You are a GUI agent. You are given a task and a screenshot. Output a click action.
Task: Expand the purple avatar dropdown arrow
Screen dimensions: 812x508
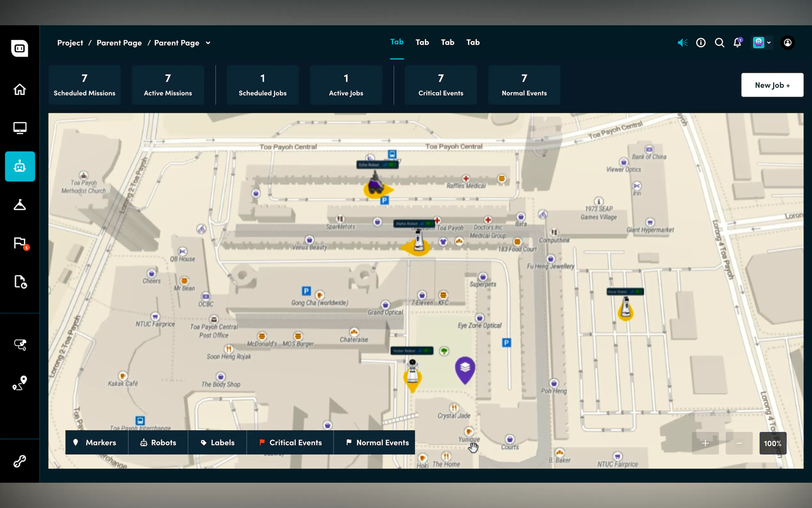[x=769, y=43]
